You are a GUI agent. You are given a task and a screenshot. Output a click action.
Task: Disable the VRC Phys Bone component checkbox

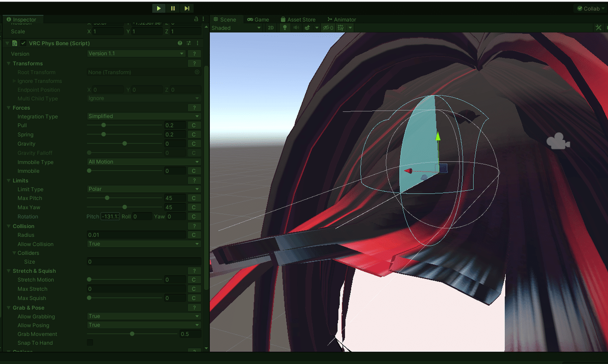[23, 43]
